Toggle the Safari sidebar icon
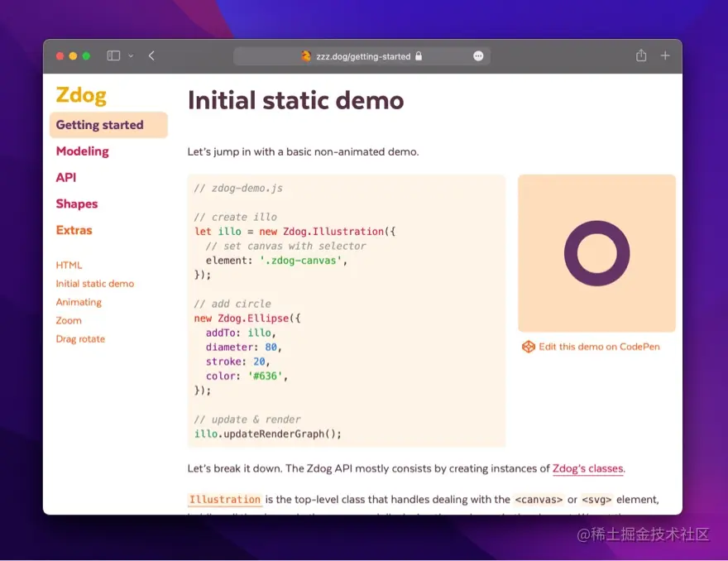 coord(113,55)
